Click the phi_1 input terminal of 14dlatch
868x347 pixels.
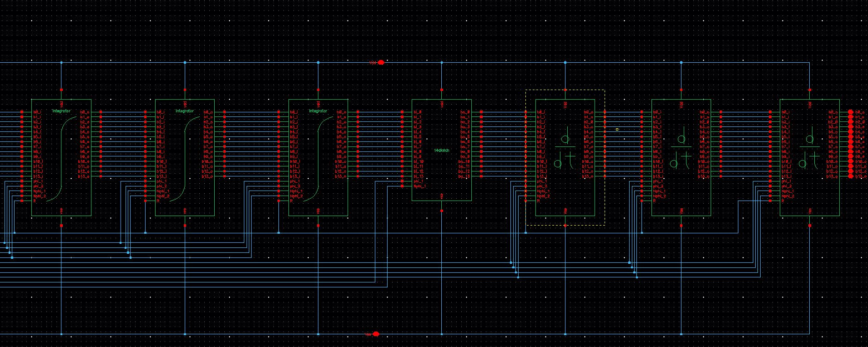tap(402, 181)
